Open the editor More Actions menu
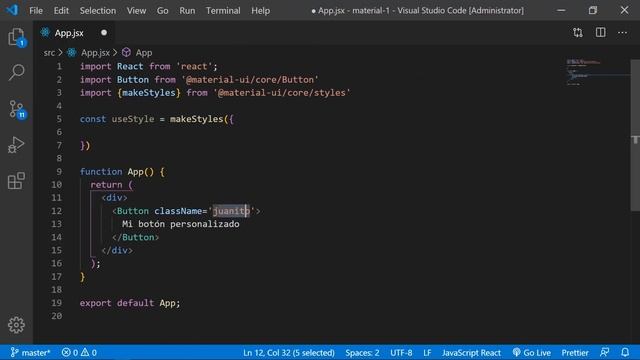 click(622, 33)
